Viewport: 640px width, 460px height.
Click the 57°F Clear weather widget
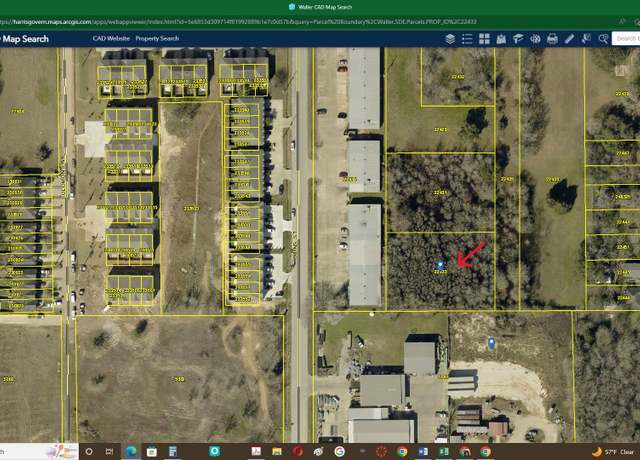click(x=613, y=452)
